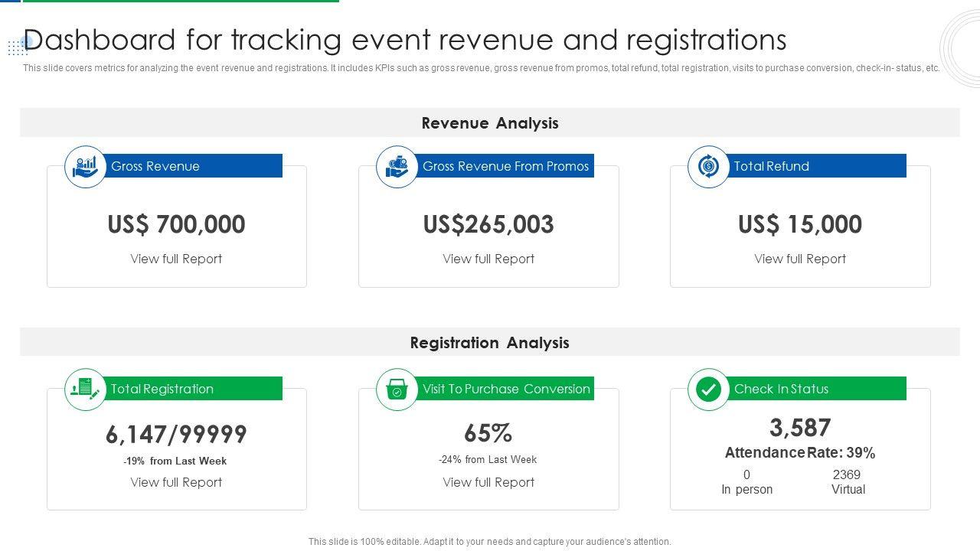
Task: Open View full Report under Total Refund
Action: pos(800,259)
